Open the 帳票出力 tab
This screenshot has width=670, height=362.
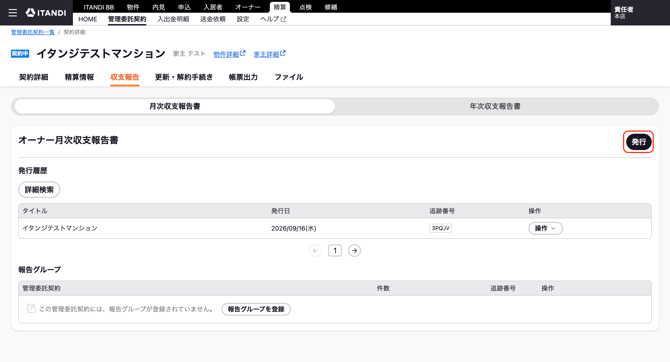tap(243, 77)
